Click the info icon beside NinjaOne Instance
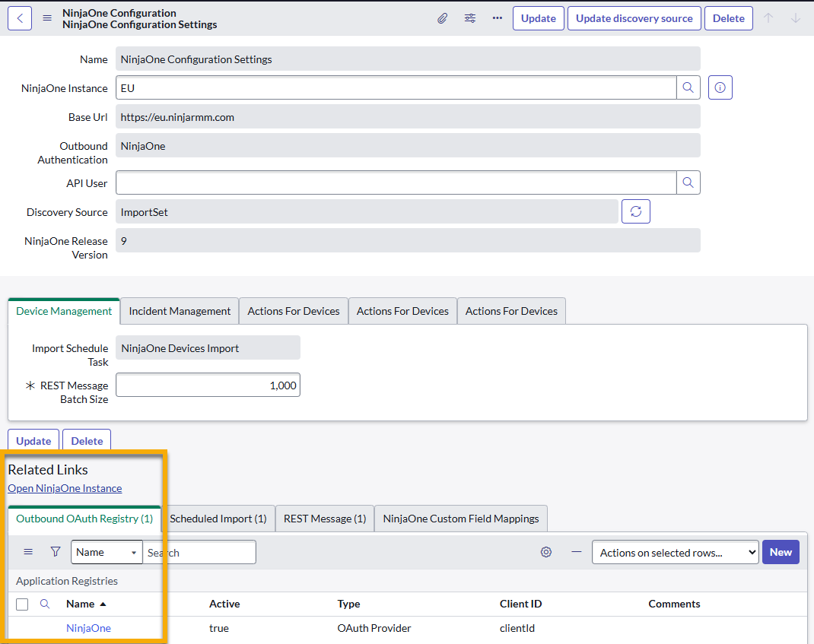 pyautogui.click(x=720, y=87)
